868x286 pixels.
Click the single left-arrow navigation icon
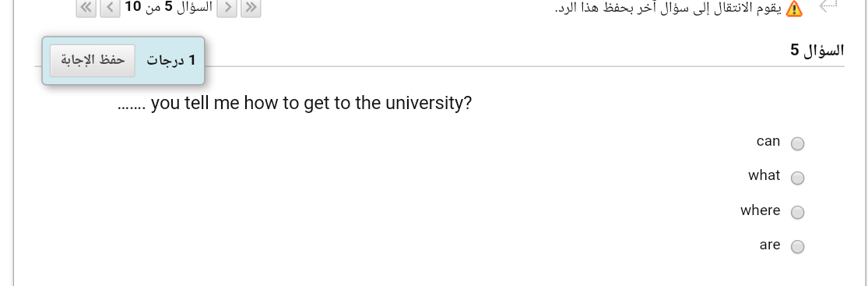tap(110, 8)
